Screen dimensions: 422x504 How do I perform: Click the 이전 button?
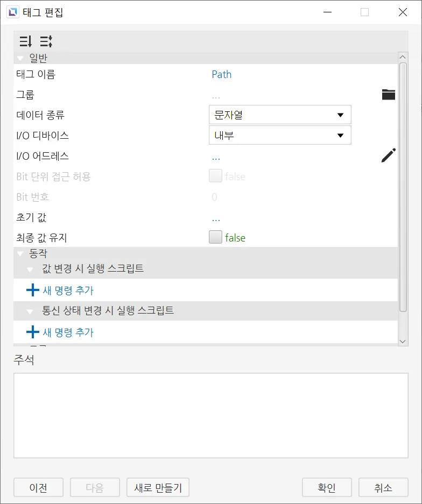(x=38, y=488)
